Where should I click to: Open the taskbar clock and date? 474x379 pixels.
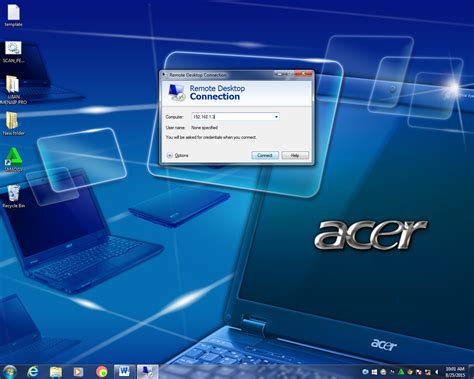click(455, 372)
